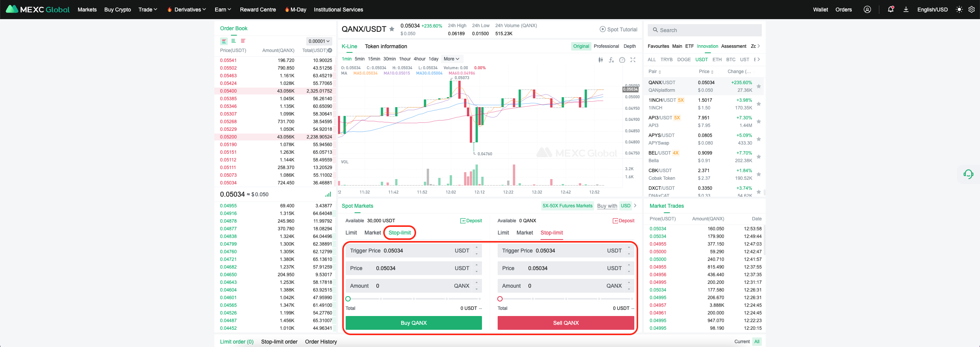The width and height of the screenshot is (980, 347).
Task: Open the Earn dropdown menu
Action: coord(223,10)
